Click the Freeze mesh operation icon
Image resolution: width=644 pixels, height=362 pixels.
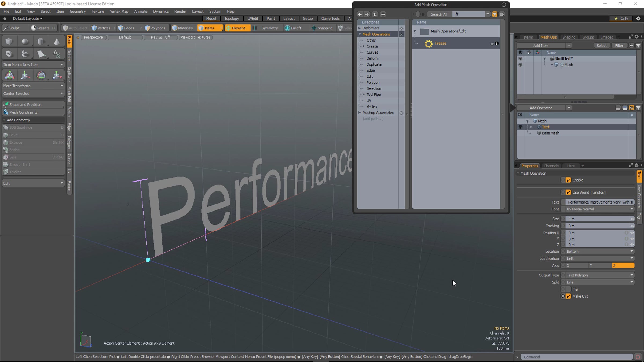pyautogui.click(x=429, y=43)
